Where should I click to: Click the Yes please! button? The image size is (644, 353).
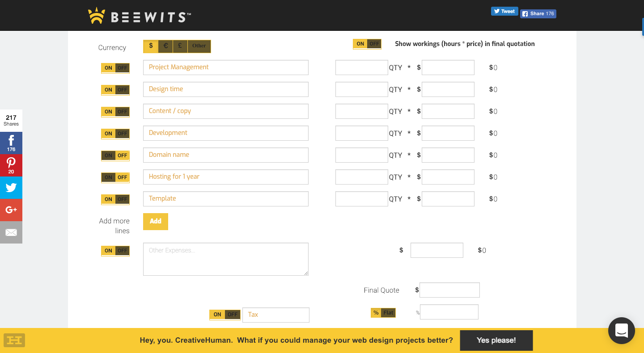pos(496,340)
